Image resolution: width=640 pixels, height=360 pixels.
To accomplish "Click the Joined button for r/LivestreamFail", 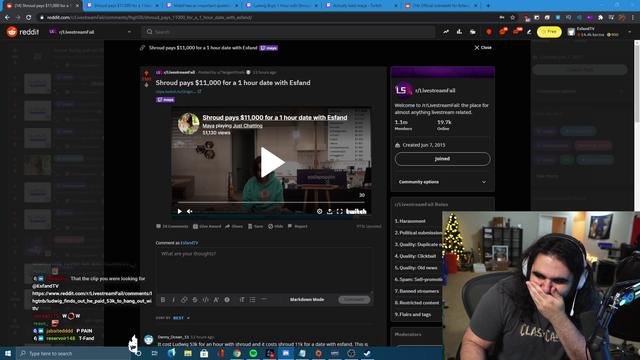I will (x=442, y=159).
